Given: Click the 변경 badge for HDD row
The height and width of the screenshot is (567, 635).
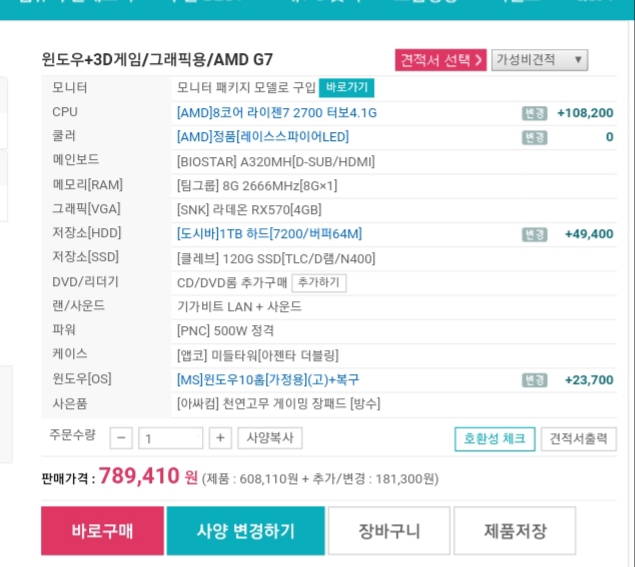Looking at the screenshot, I should tap(534, 234).
